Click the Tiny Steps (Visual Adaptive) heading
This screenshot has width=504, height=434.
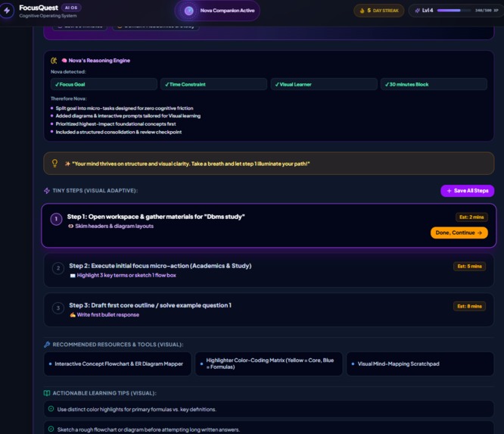click(x=95, y=191)
